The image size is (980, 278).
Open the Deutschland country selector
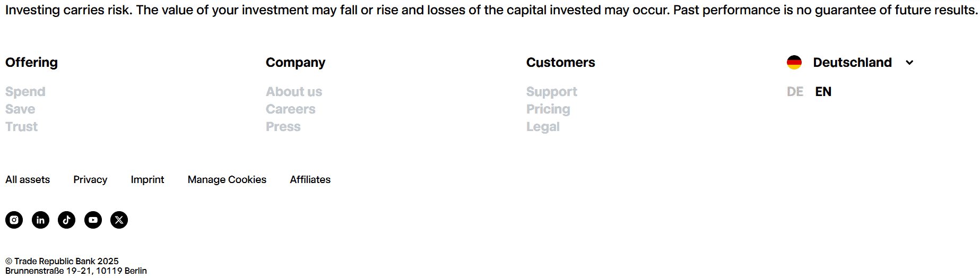click(x=852, y=63)
